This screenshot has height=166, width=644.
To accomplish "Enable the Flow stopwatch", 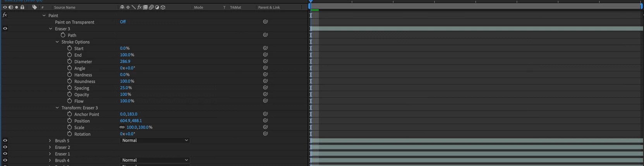I will 69,101.
